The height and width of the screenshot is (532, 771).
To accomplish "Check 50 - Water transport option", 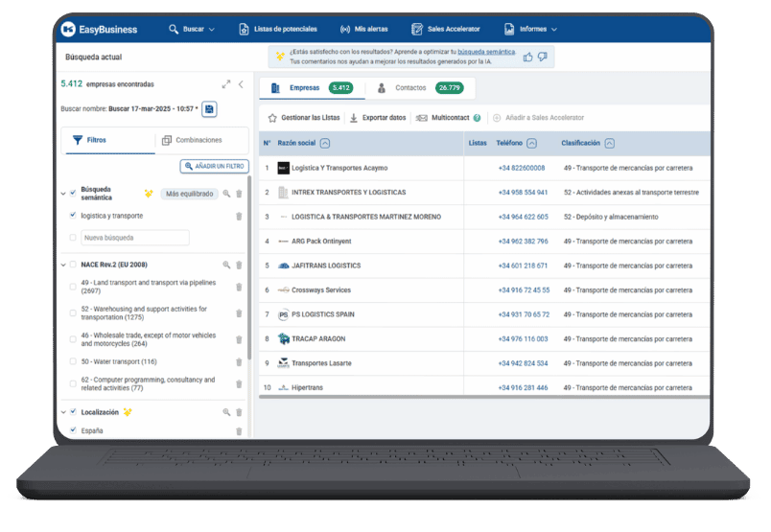I will pyautogui.click(x=73, y=361).
